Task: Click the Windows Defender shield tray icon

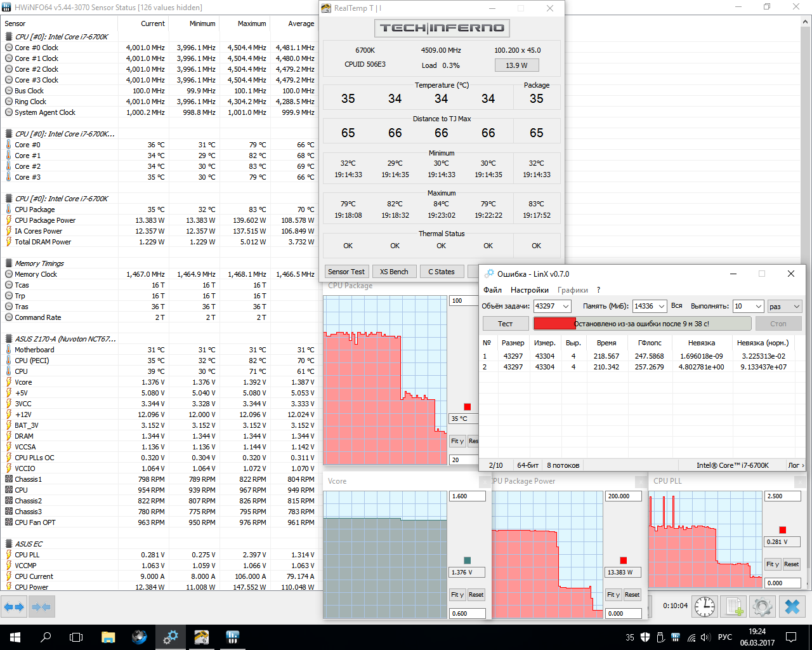Action: click(x=645, y=637)
